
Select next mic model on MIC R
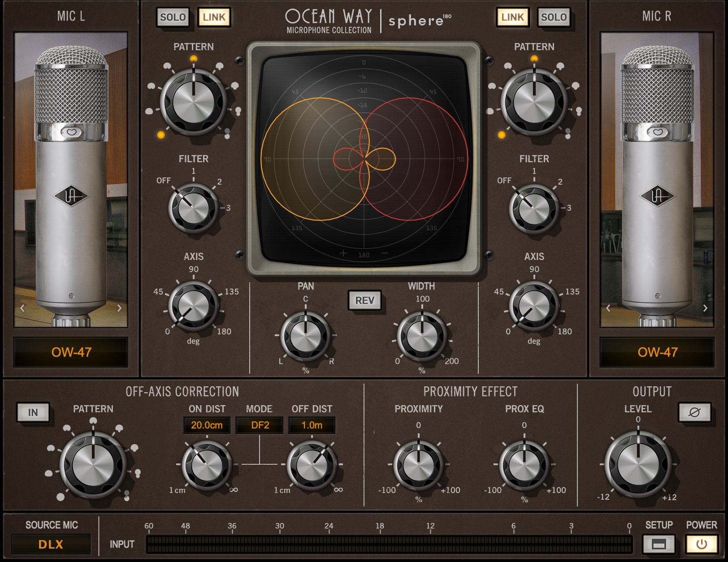705,308
